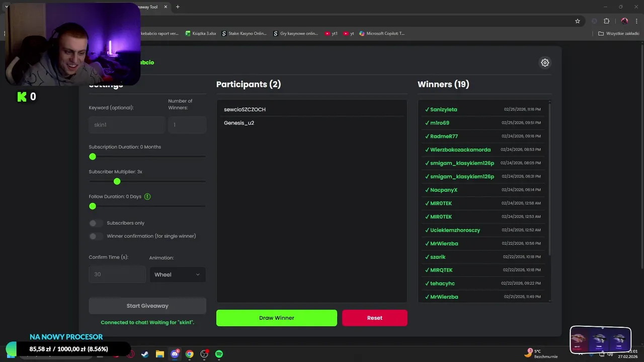
Task: Click winner tehacyhc
Action: pyautogui.click(x=442, y=284)
